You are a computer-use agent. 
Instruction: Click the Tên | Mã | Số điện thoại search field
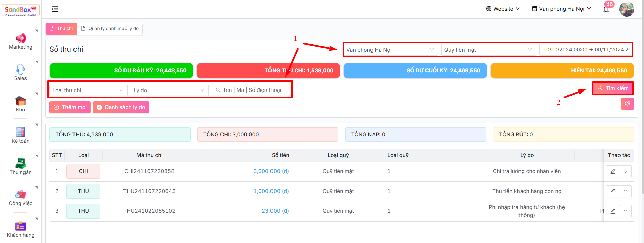(x=252, y=90)
